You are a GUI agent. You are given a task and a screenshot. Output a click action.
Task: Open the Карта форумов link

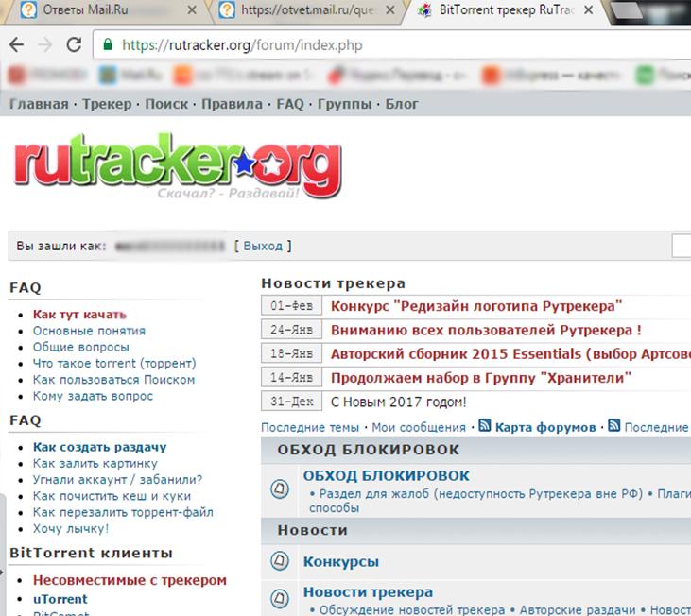point(545,427)
